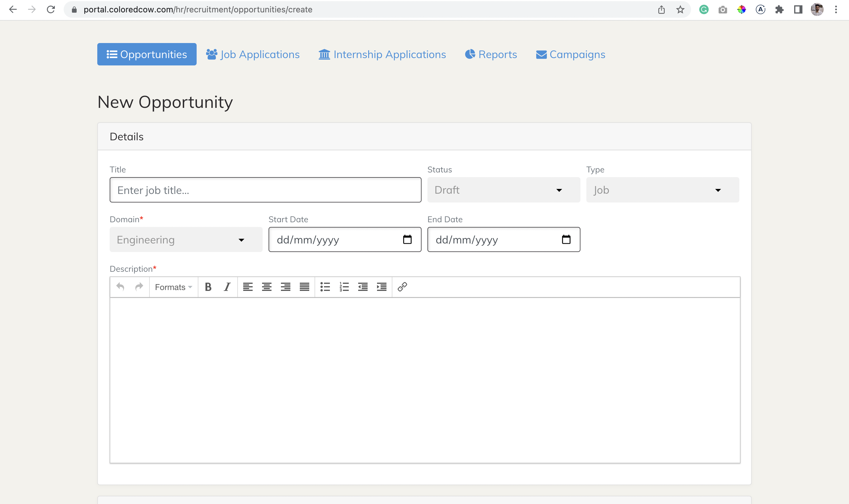
Task: Click the camera screenshot extension icon
Action: pyautogui.click(x=723, y=9)
